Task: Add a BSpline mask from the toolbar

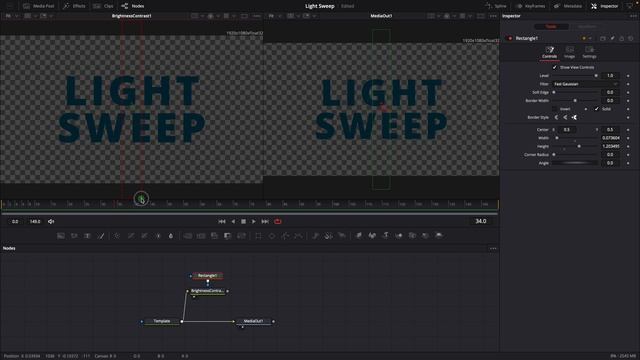Action: [299, 236]
